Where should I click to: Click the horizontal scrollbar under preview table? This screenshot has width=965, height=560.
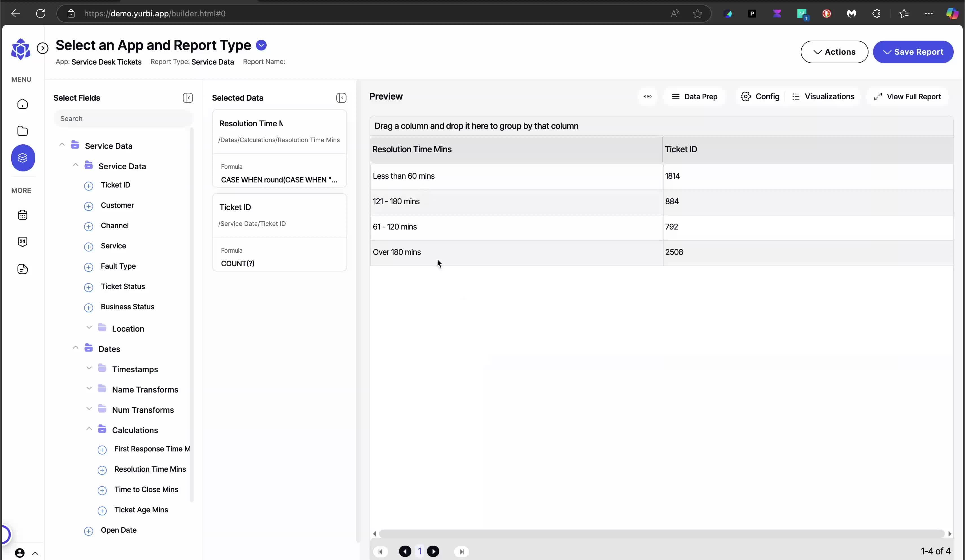coord(661,533)
